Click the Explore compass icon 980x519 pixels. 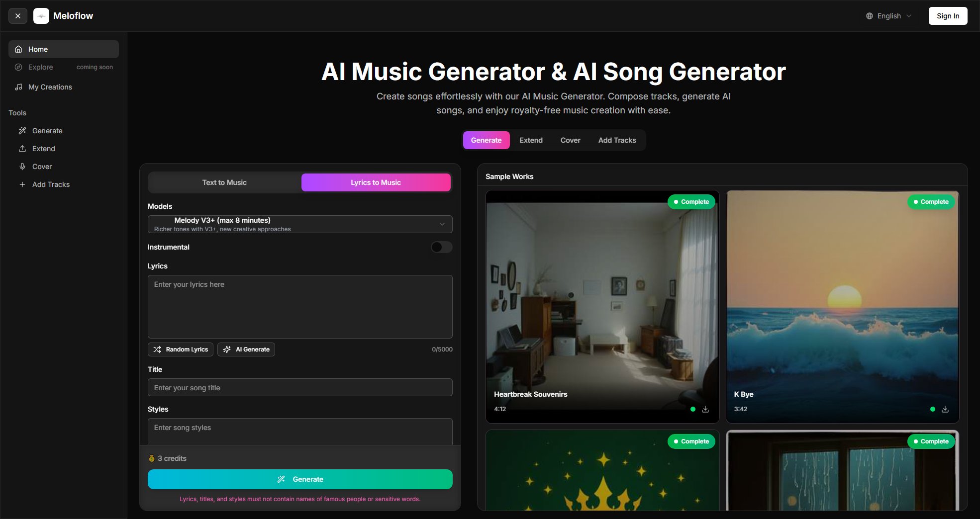point(18,67)
